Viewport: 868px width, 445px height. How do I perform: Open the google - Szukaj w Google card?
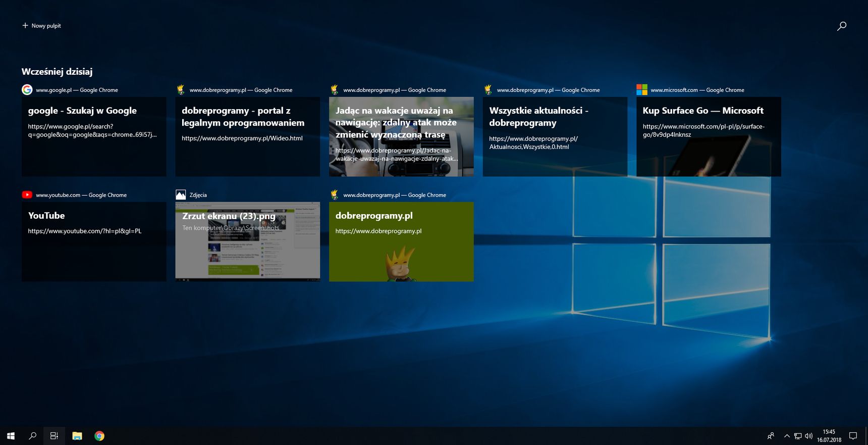(x=94, y=136)
